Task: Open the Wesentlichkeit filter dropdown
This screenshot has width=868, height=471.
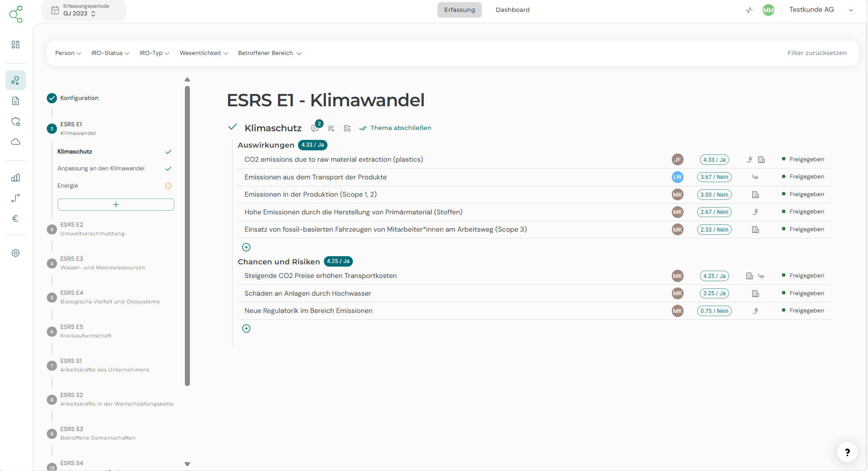Action: (203, 53)
